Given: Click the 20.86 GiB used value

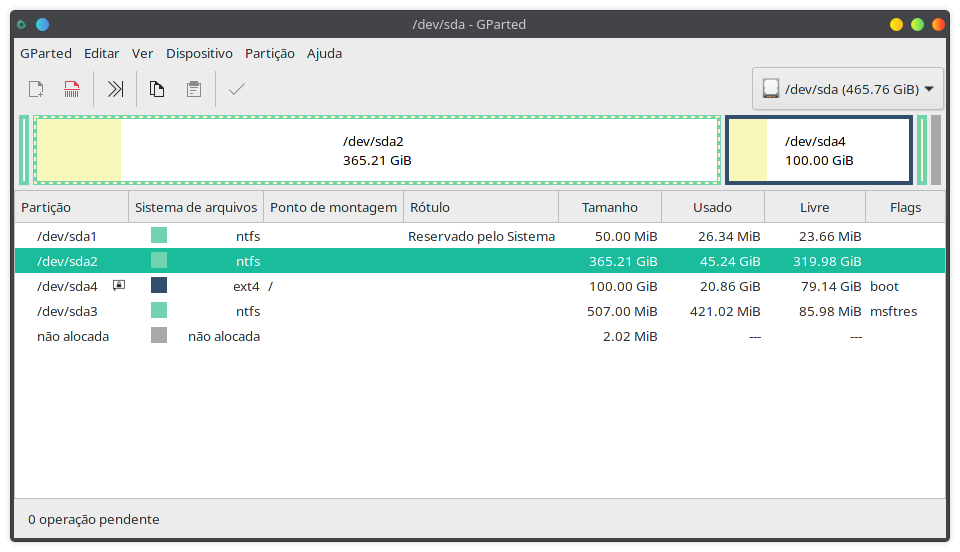Looking at the screenshot, I should point(730,285).
